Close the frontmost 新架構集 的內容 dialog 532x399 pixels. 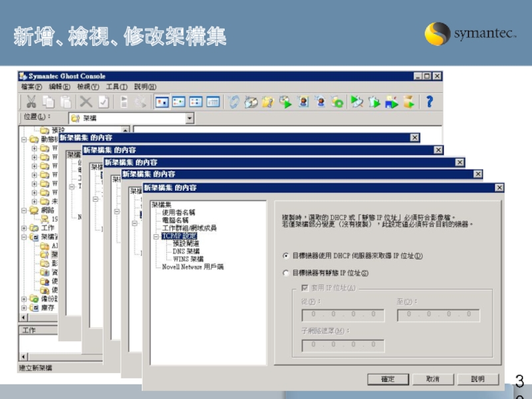(499, 188)
